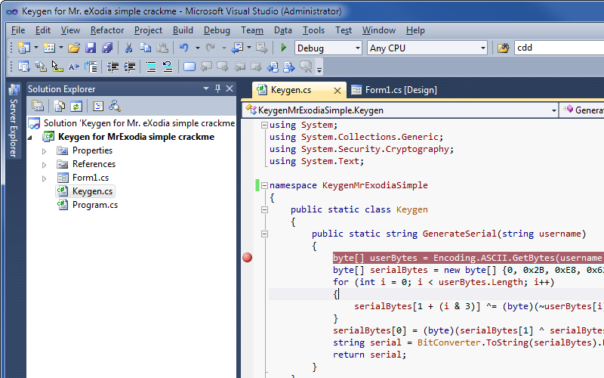604x378 pixels.
Task: Comment out the selected lines icon
Action: click(151, 67)
